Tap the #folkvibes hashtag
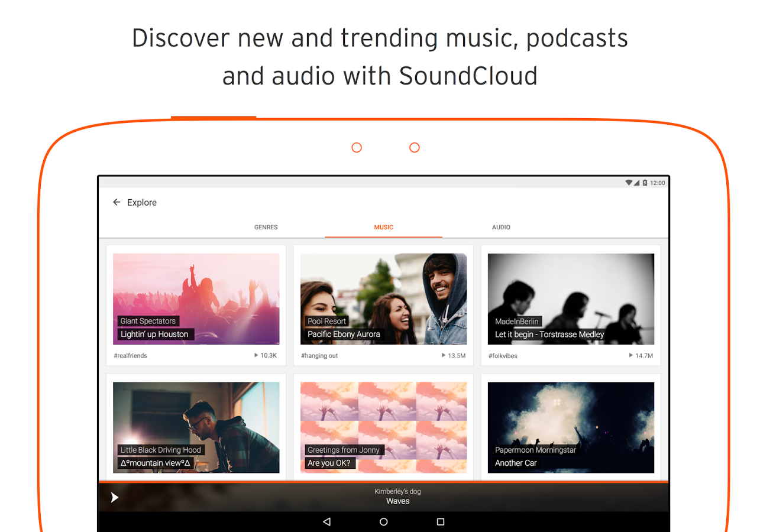760x532 pixels. click(503, 356)
